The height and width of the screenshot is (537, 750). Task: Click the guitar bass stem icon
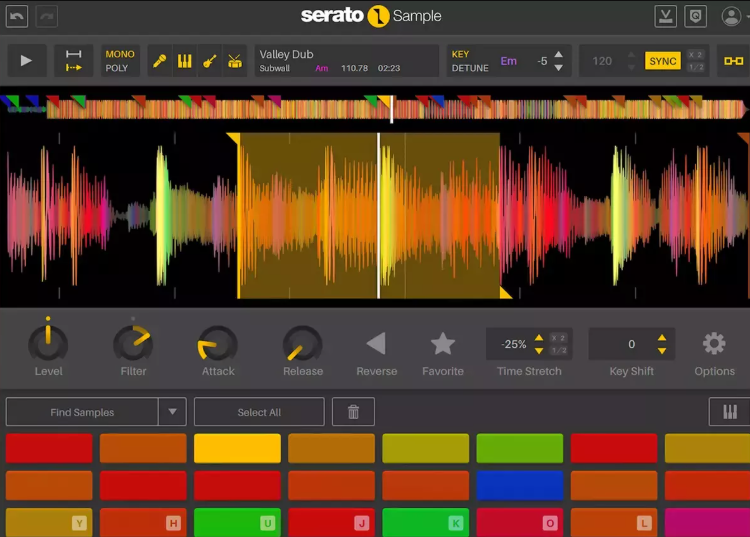click(210, 61)
